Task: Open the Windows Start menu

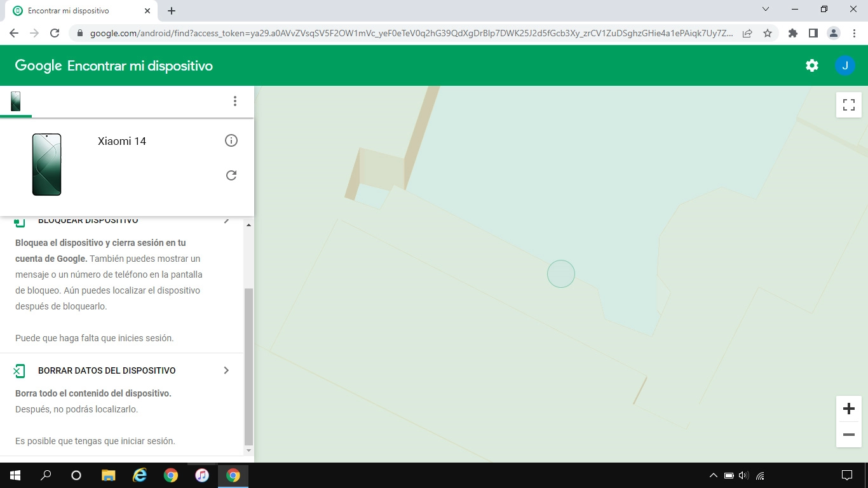Action: click(x=15, y=475)
